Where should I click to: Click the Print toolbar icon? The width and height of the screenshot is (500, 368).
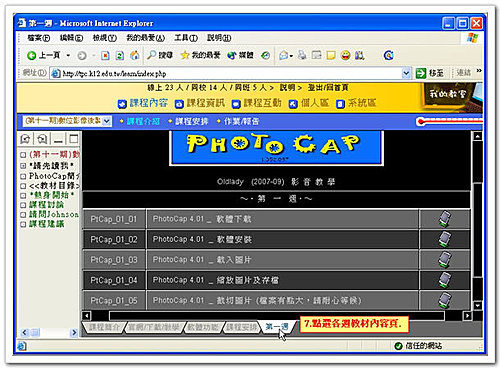pos(302,55)
